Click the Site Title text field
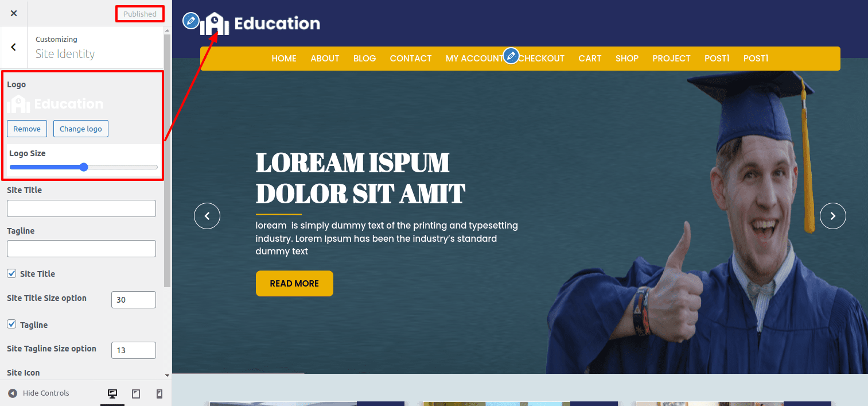Screen dimensions: 868x406 [x=81, y=208]
